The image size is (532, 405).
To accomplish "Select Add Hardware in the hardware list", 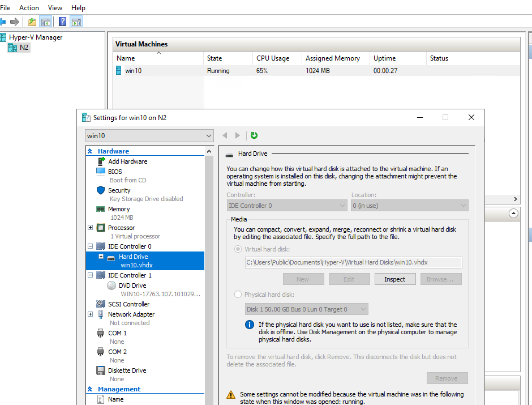I will (127, 161).
